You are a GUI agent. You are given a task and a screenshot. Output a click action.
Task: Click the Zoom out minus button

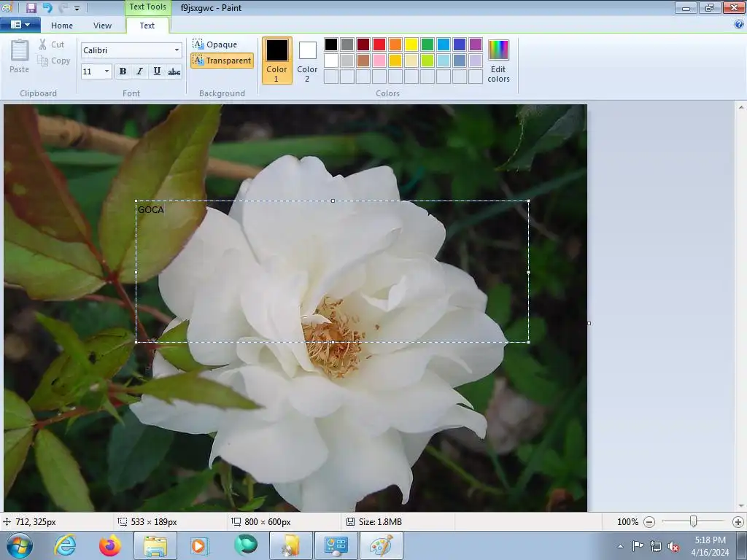click(649, 522)
